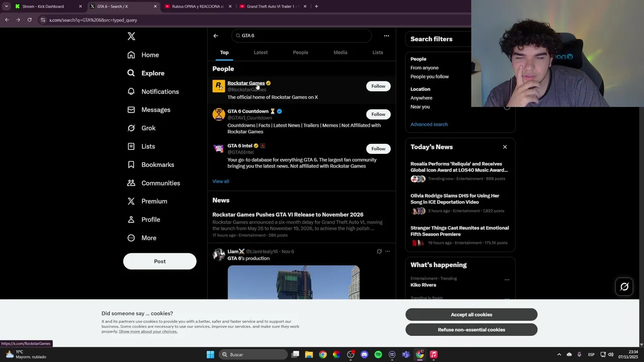Viewport: 644px width, 362px height.
Task: Open the GTA 6's production post image
Action: [293, 283]
